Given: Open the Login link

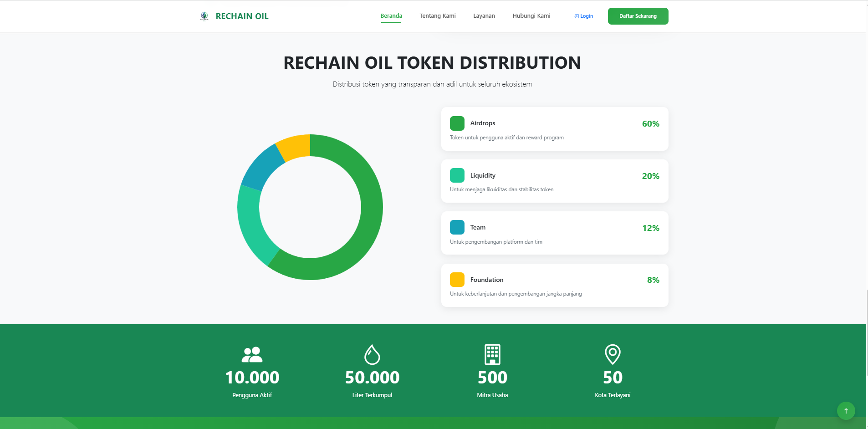Looking at the screenshot, I should pos(586,16).
